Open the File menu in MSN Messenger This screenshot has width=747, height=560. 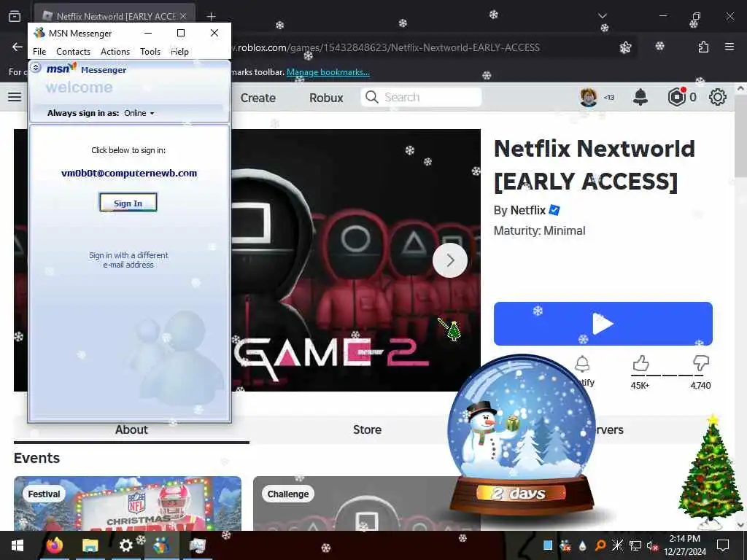coord(39,52)
